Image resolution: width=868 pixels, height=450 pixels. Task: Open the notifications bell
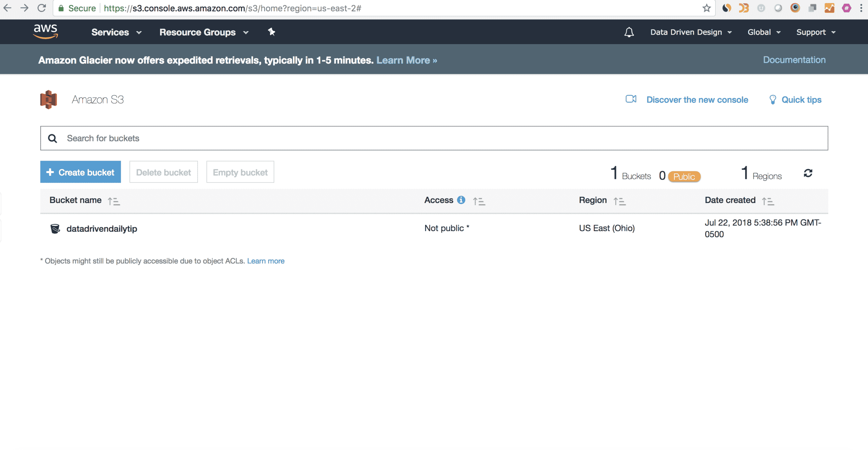click(629, 32)
